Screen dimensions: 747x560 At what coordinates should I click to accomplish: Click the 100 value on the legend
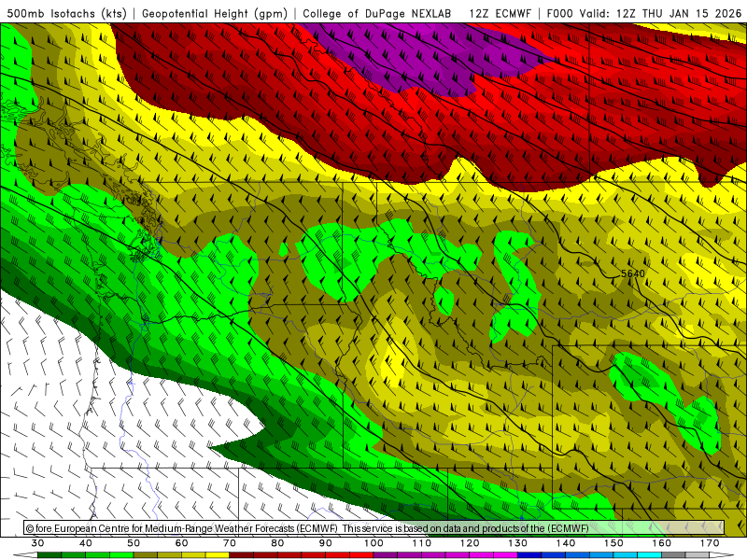point(373,543)
